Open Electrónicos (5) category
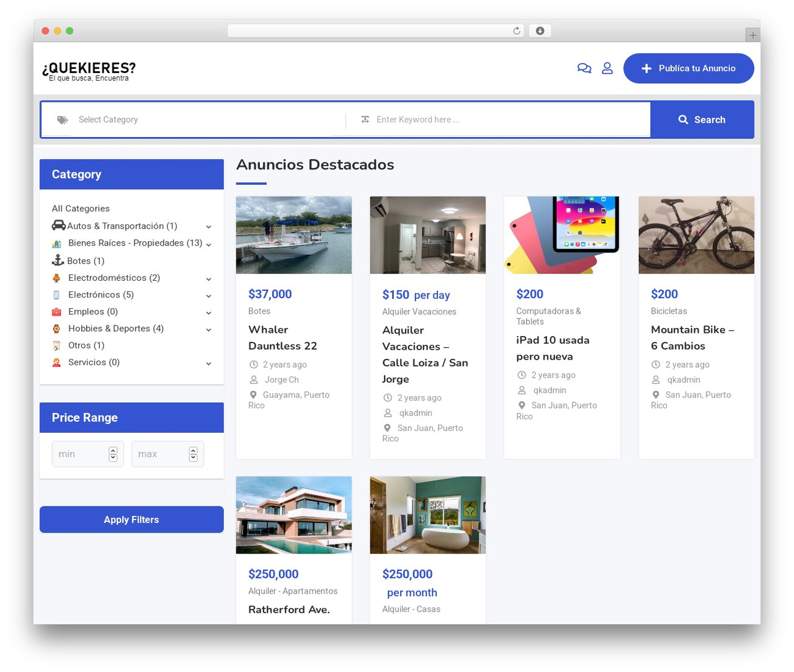 [101, 294]
